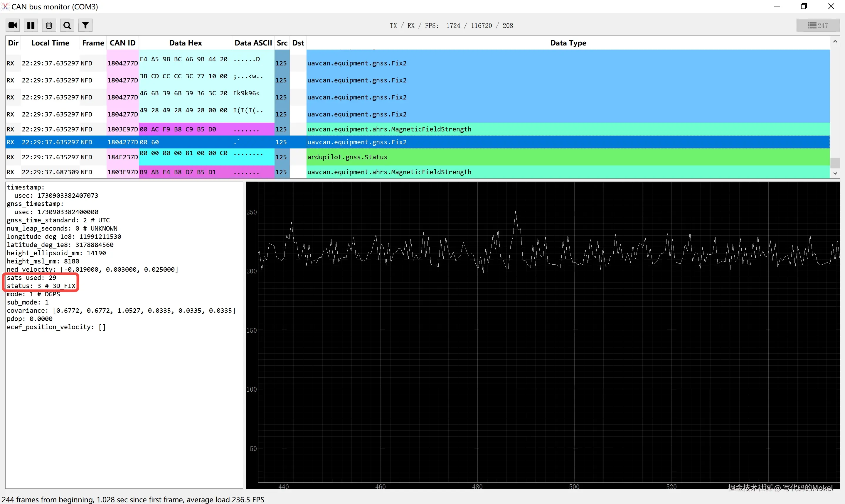Select first MagneticFieldStrength frame row
845x504 pixels.
[x=389, y=129]
